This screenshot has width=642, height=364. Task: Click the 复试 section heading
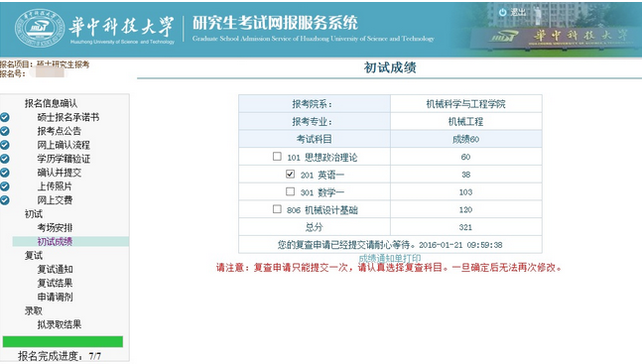tap(34, 256)
